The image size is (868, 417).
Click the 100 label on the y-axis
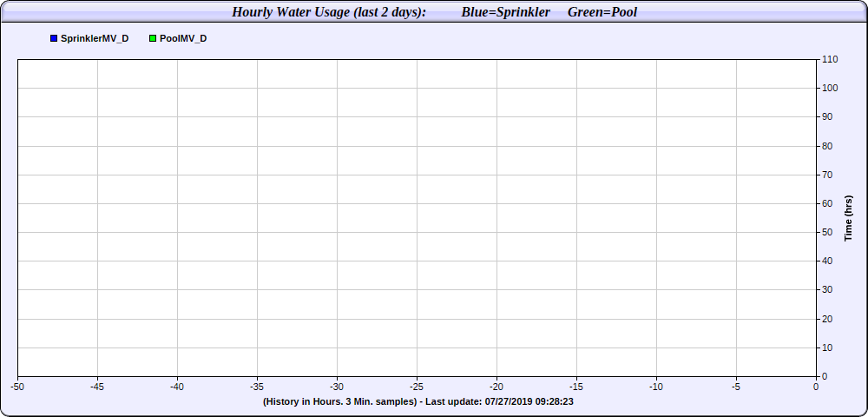(x=829, y=88)
